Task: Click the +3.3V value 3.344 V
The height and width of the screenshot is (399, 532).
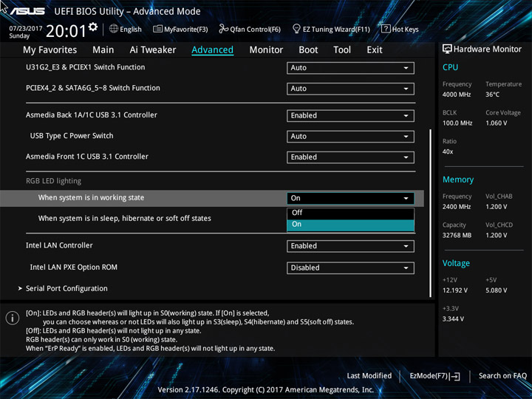Action: point(453,319)
